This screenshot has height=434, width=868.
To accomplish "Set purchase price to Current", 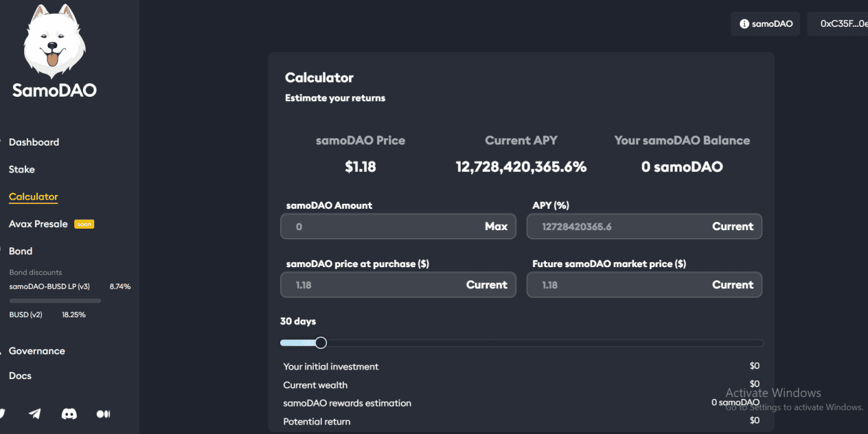I will point(487,285).
